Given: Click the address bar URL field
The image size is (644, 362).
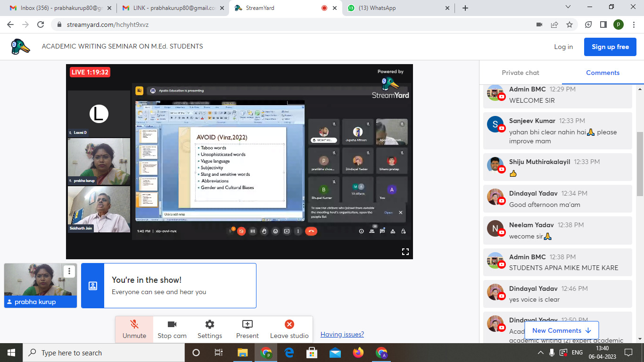Looking at the screenshot, I should pos(292,25).
